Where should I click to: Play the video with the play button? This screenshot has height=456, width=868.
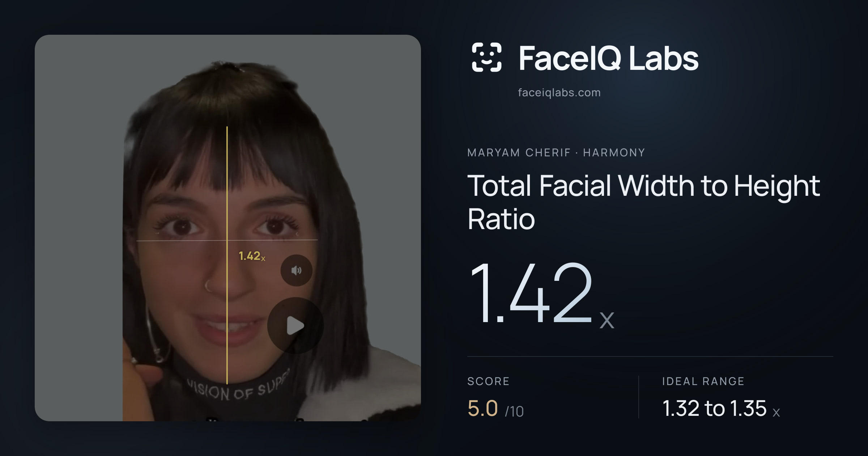(x=295, y=325)
